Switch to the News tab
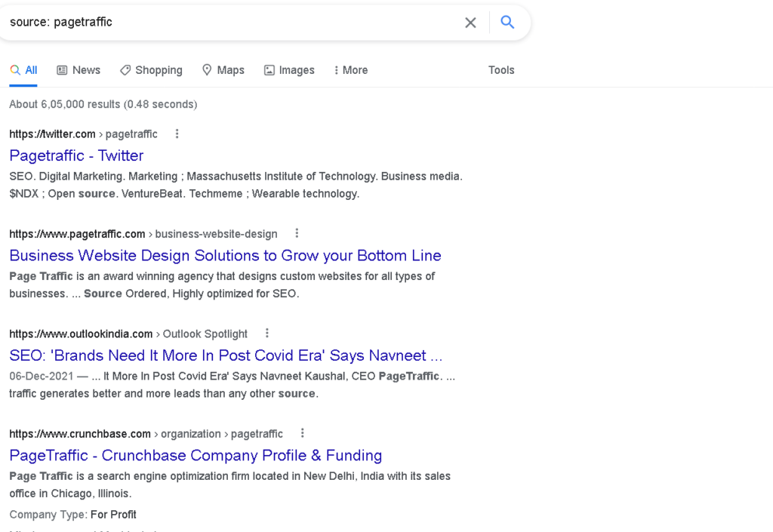Screen dimensions: 773x532 pyautogui.click(x=85, y=69)
